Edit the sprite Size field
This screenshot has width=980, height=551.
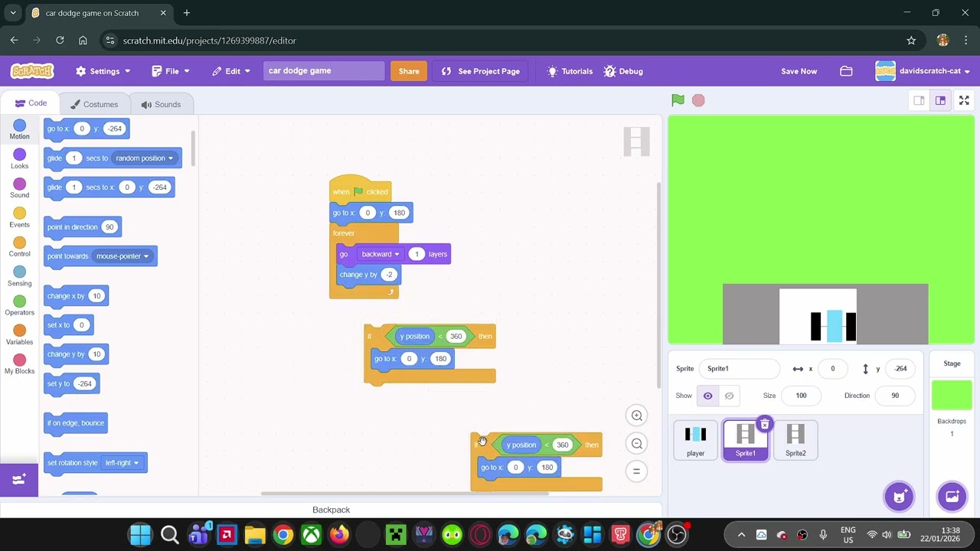(x=801, y=396)
